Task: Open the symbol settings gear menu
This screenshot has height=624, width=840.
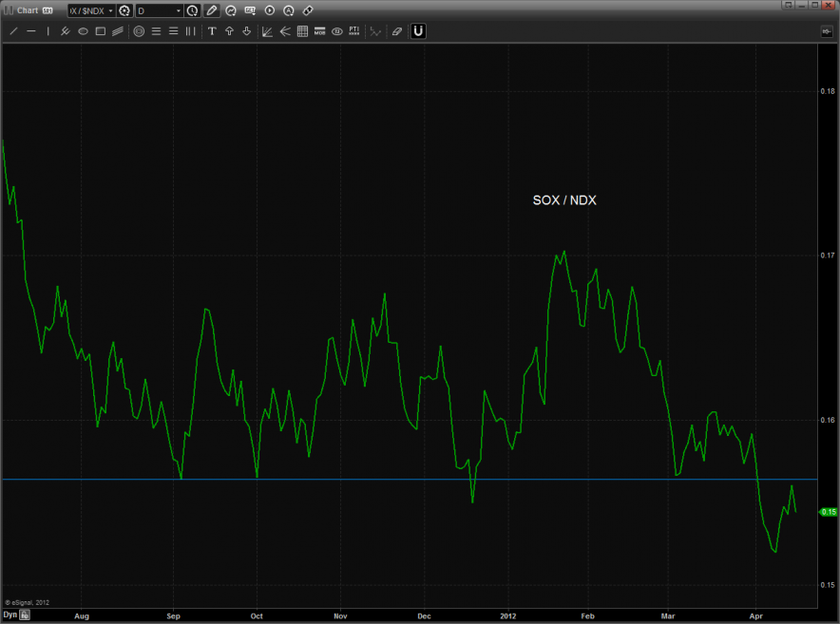Action: (x=124, y=10)
